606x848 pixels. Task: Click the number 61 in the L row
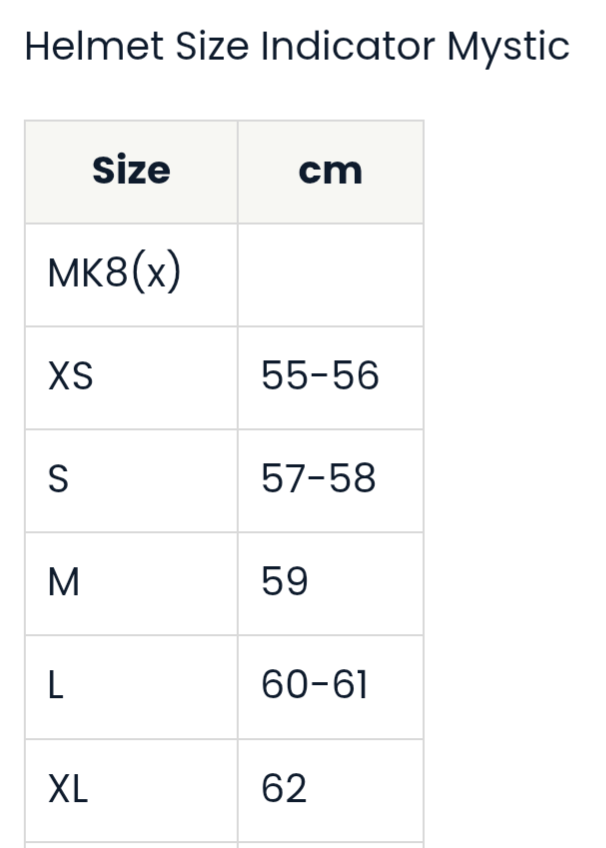click(351, 686)
